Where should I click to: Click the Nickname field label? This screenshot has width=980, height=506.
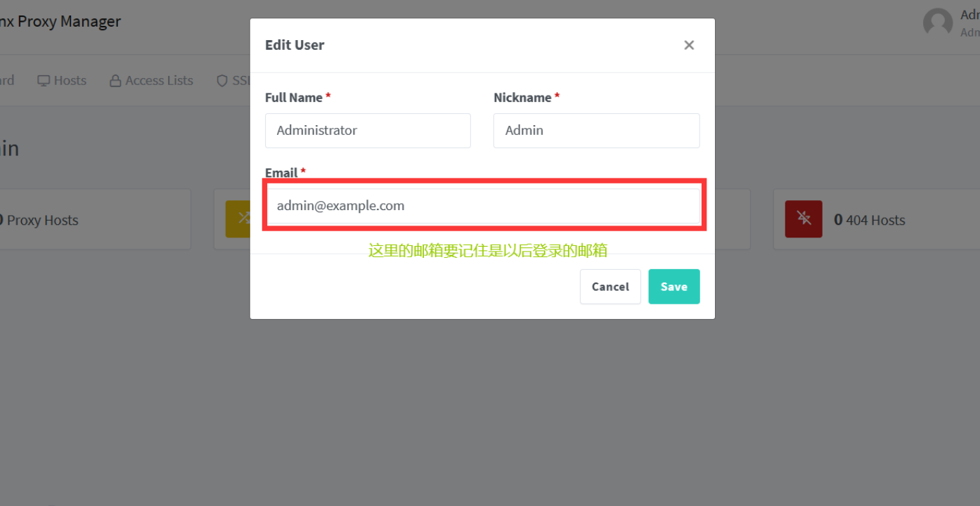[x=522, y=98]
